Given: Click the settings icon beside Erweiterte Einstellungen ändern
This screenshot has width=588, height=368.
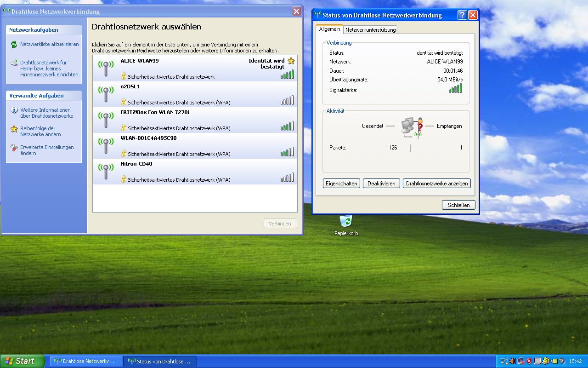Looking at the screenshot, I should (14, 148).
